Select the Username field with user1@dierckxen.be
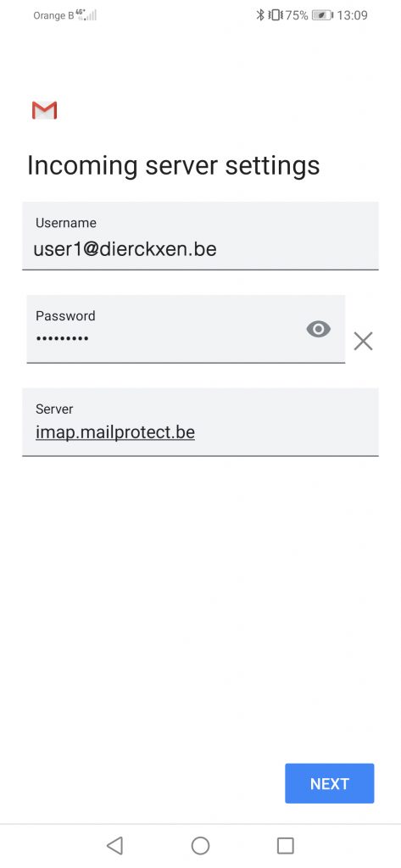 tap(200, 236)
